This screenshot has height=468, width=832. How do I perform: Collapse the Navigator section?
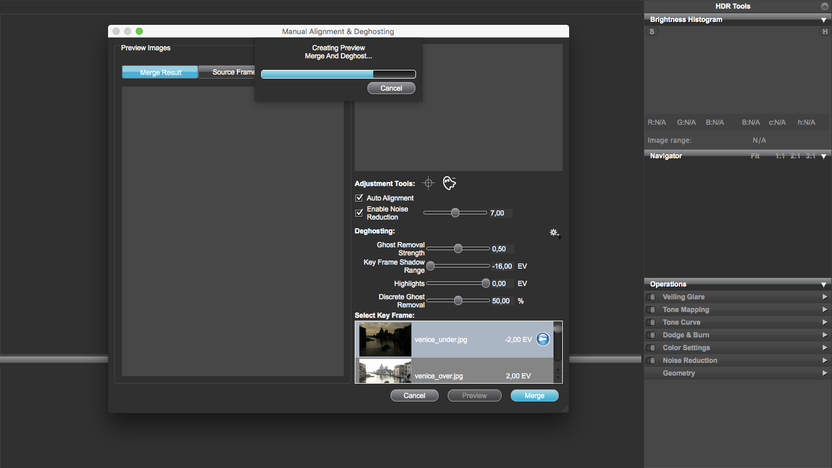point(824,156)
